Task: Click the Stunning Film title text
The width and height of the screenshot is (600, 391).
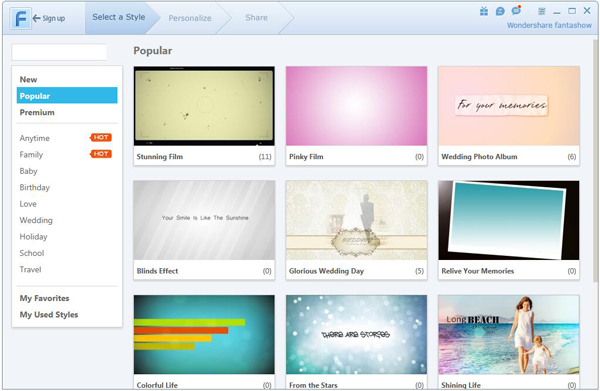Action: coord(160,156)
